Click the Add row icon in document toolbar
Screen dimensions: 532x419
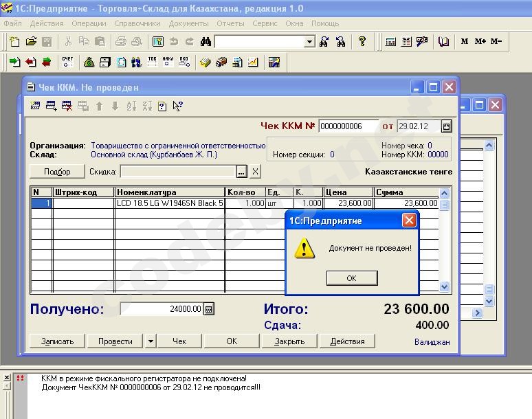(52, 106)
